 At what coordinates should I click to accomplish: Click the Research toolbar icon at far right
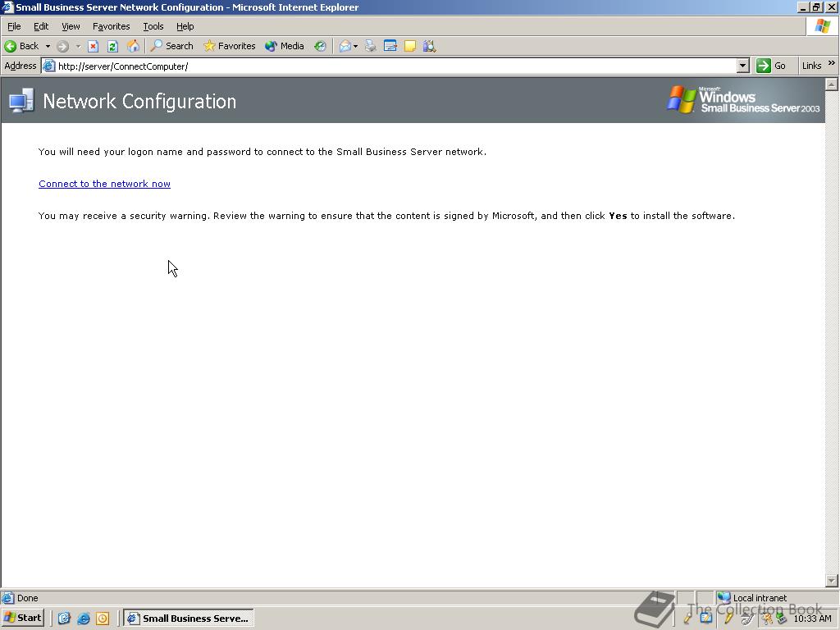429,46
